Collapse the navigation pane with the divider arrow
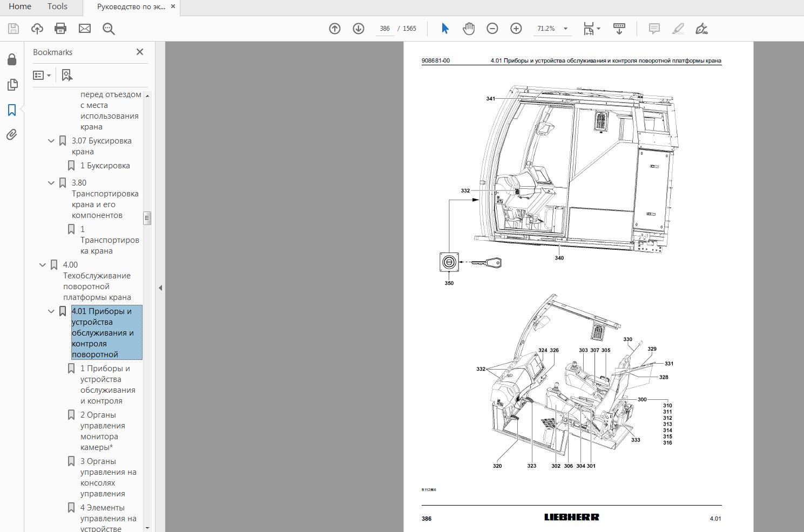 point(160,288)
